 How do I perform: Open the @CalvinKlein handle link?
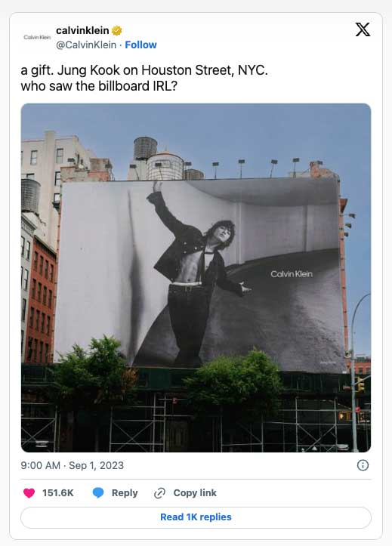86,45
